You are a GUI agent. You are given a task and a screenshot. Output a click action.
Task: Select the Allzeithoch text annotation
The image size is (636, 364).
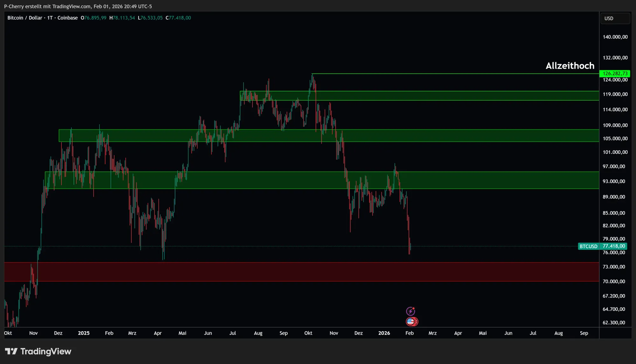(x=570, y=66)
